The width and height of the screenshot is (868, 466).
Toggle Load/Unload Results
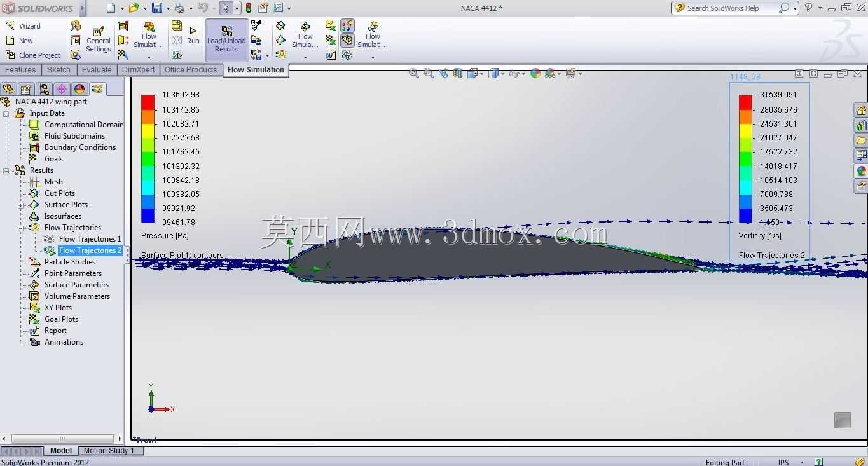point(226,39)
